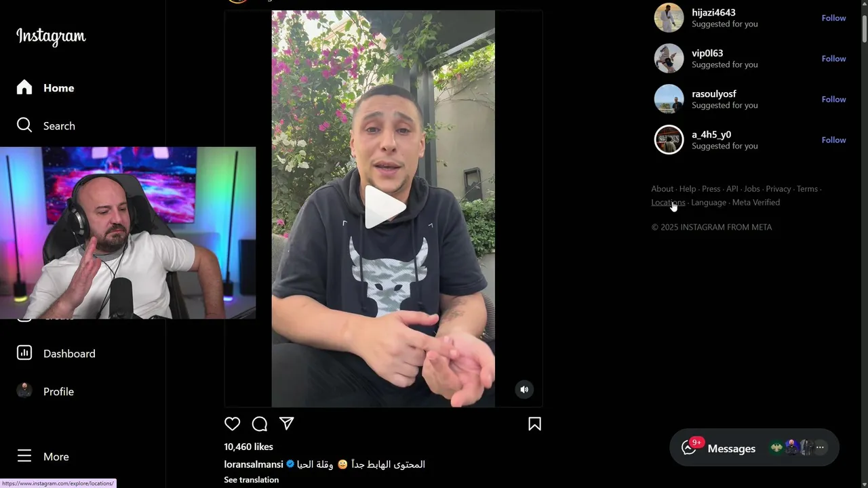Play the video using the center play button
Image resolution: width=868 pixels, height=488 pixels.
tap(384, 207)
